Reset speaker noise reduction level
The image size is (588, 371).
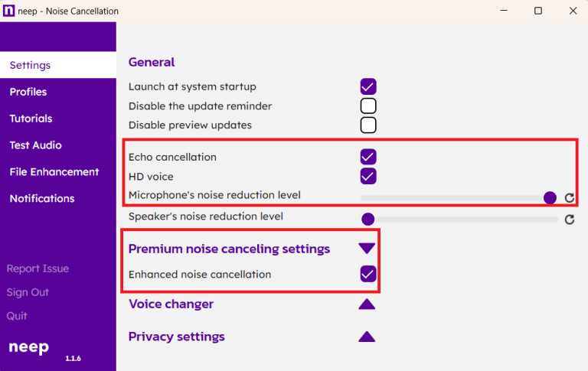pos(569,220)
